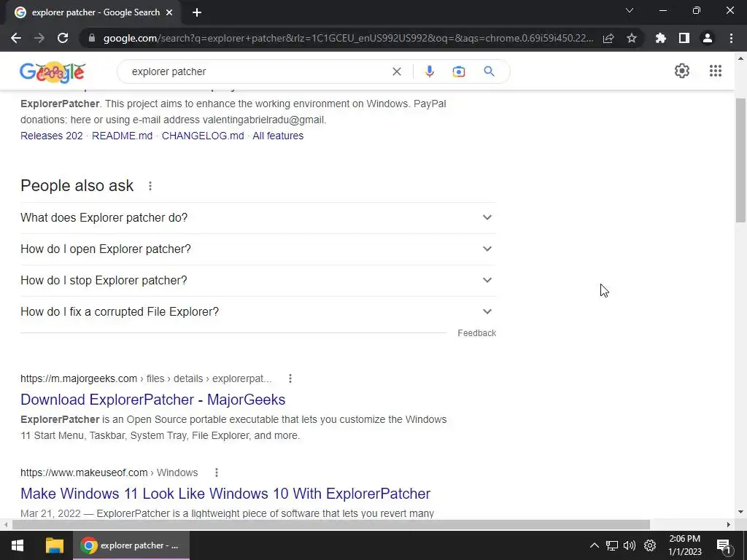This screenshot has height=560, width=747.
Task: Open Make Windows 11 Look Like Windows 10 result
Action: coord(225,494)
